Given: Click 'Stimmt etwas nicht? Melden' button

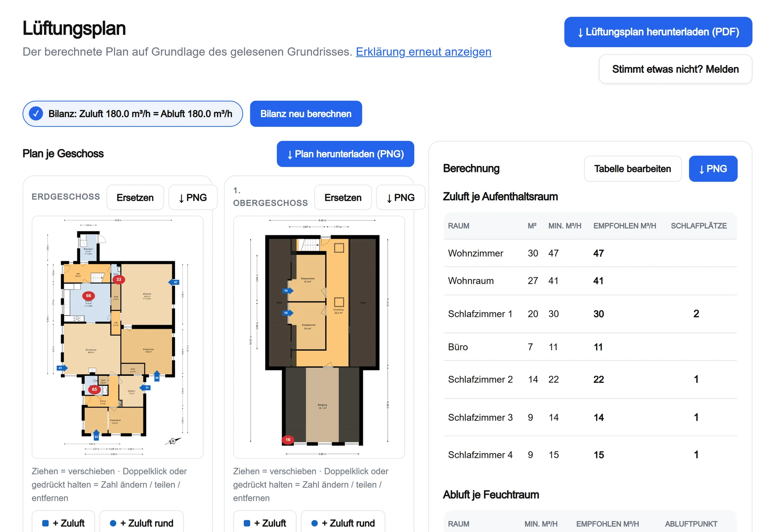Looking at the screenshot, I should pos(675,69).
